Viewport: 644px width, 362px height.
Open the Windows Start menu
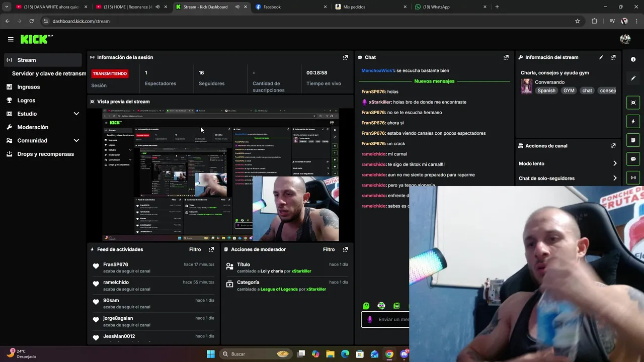click(210, 354)
